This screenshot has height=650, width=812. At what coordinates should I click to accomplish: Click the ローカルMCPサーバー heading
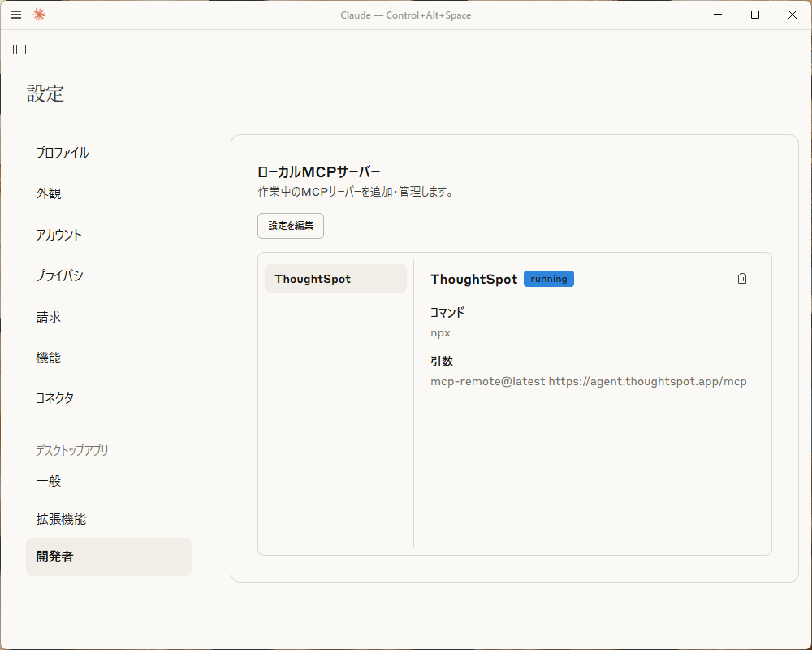pyautogui.click(x=319, y=171)
